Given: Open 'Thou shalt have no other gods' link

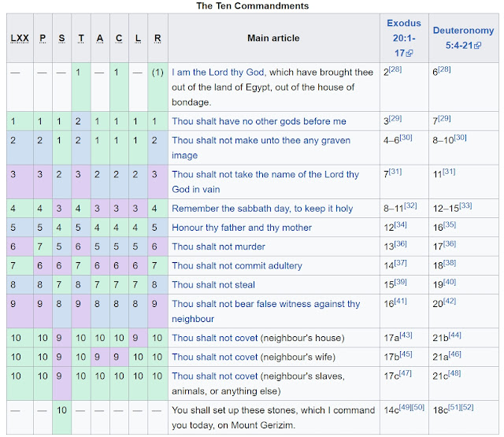Looking at the screenshot, I should pyautogui.click(x=259, y=121).
